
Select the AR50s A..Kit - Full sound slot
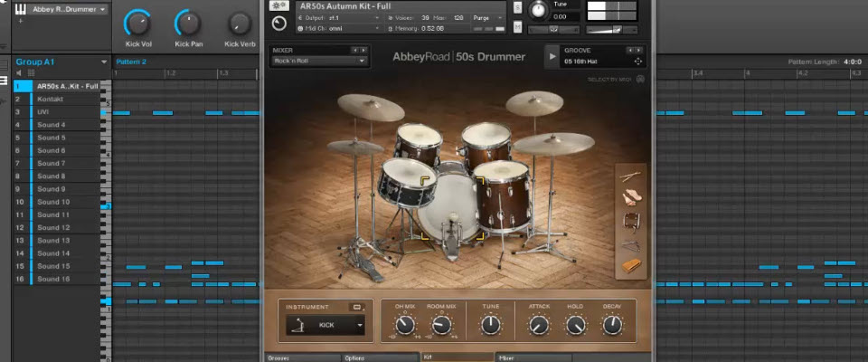pyautogui.click(x=56, y=87)
